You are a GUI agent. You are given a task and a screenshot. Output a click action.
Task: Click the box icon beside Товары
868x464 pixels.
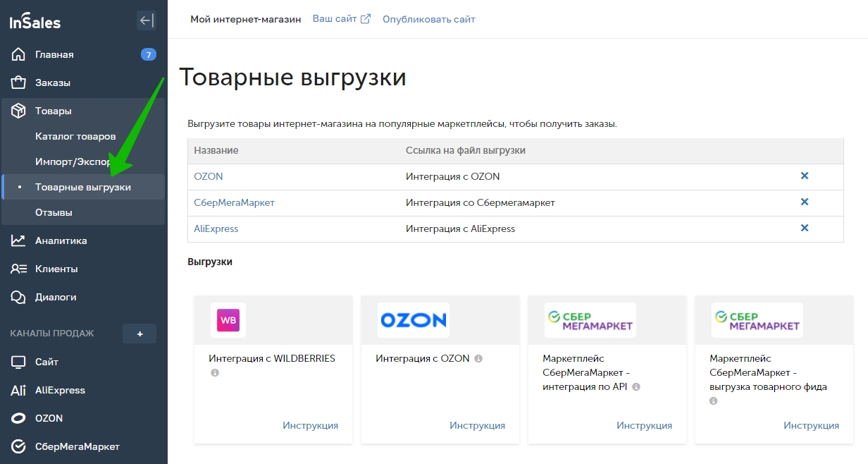(18, 111)
